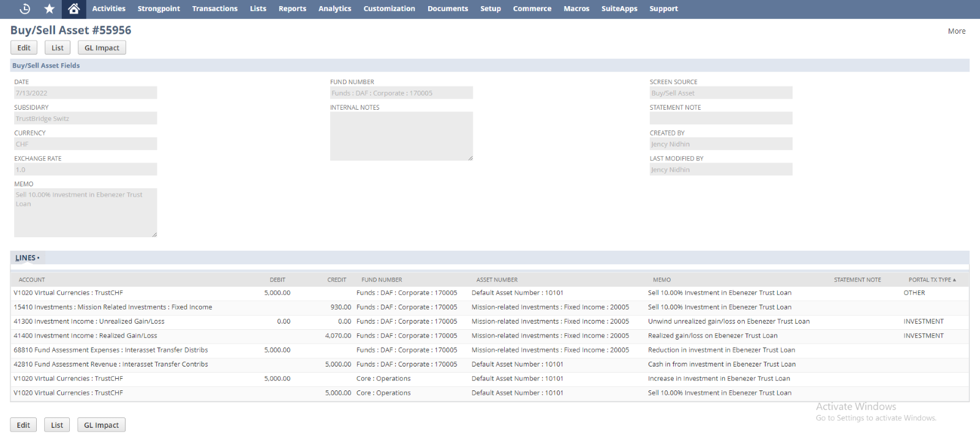Expand the More menu at top right
The width and height of the screenshot is (980, 437).
point(956,31)
